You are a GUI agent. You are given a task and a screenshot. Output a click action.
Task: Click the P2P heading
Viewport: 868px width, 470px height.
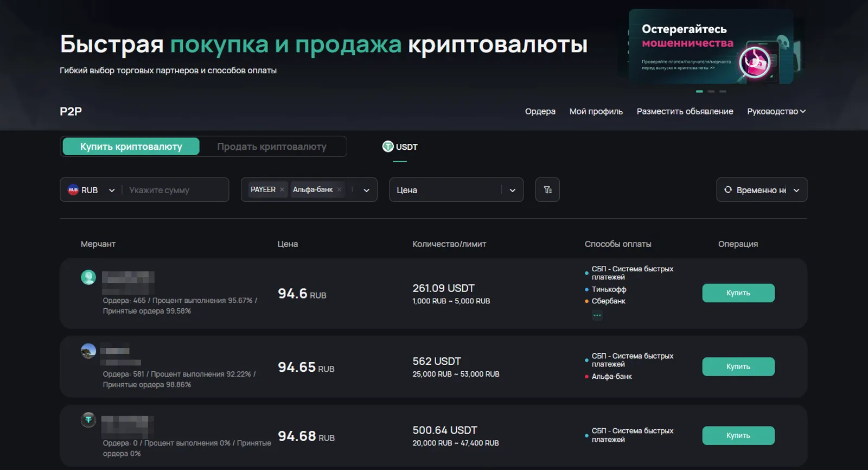(71, 111)
